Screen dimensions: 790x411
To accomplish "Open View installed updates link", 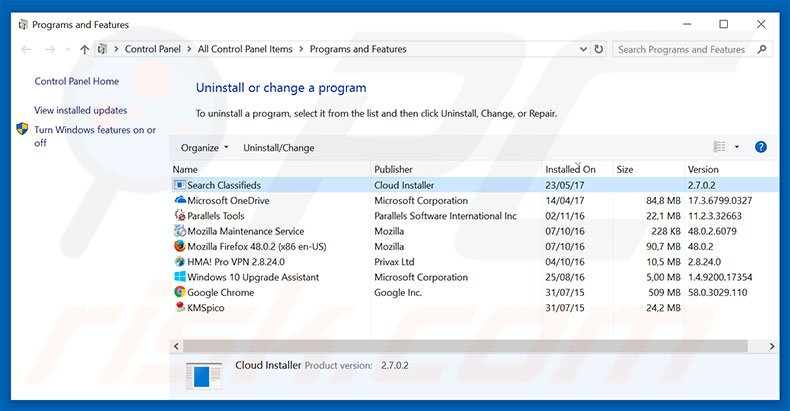I will pyautogui.click(x=81, y=110).
